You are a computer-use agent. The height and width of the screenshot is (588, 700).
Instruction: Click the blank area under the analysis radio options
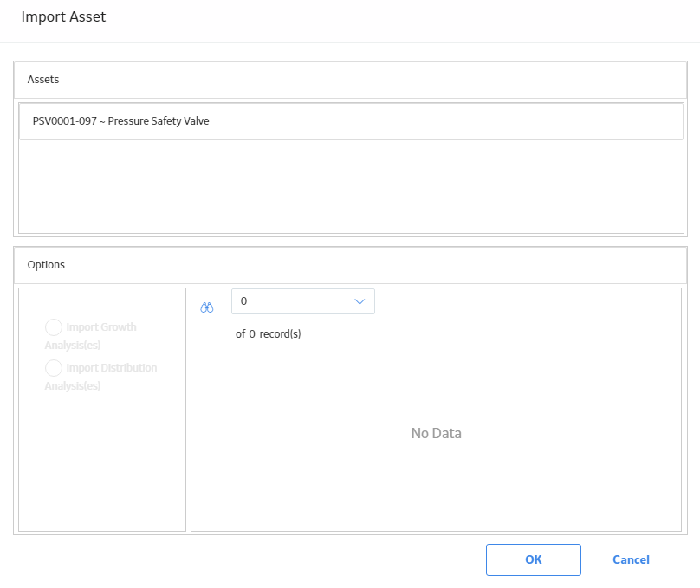[102, 460]
